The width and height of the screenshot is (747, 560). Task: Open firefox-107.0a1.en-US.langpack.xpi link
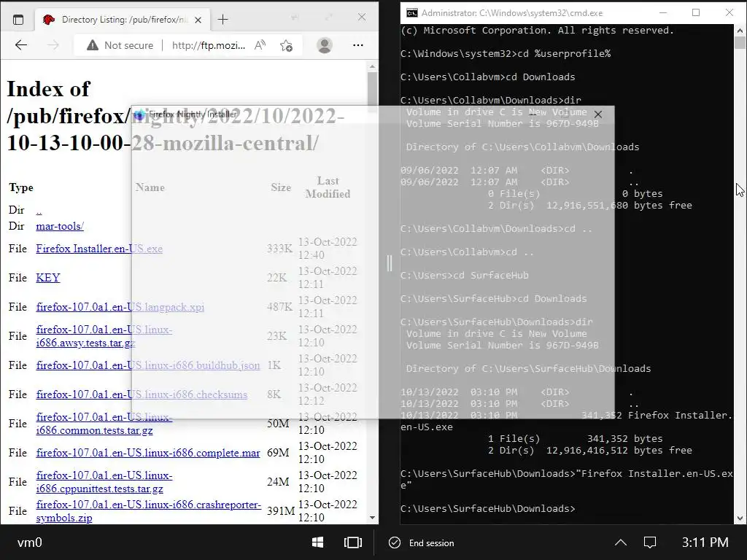(x=120, y=307)
